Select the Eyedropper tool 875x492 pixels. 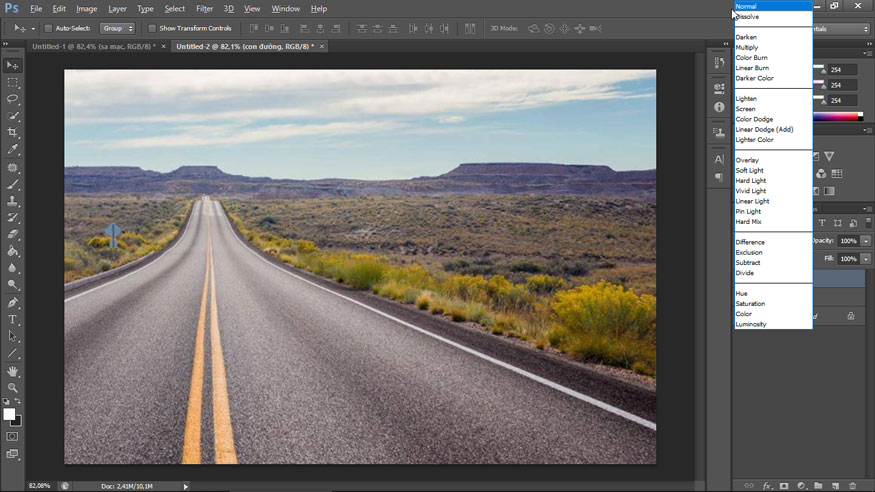pos(12,149)
